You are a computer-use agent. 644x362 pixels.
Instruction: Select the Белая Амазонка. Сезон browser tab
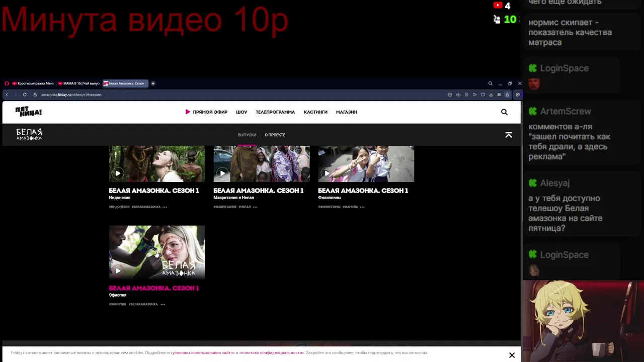(126, 83)
